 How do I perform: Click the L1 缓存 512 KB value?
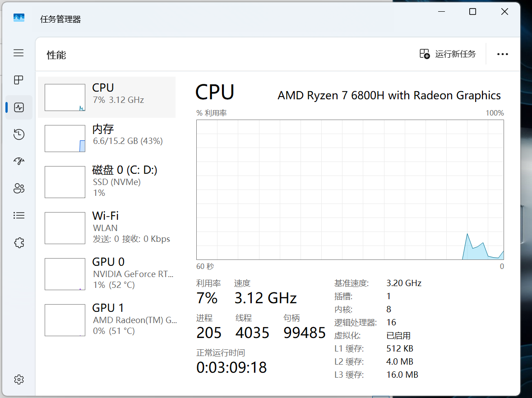400,348
